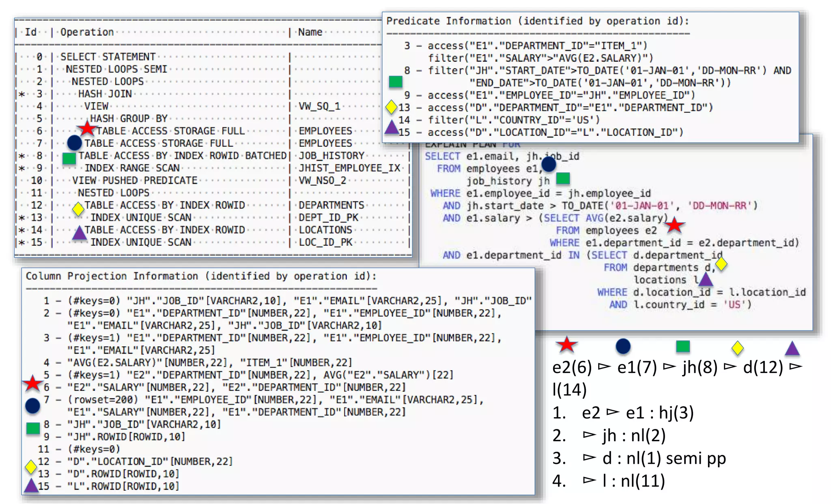Click the red star beside plan row 6
Viewport: 831px width, 504px height.
click(87, 129)
